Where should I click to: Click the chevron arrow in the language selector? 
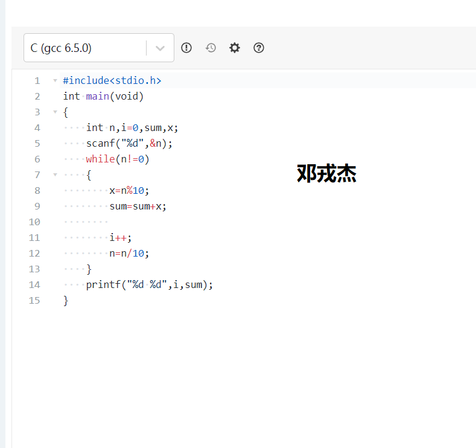[160, 48]
